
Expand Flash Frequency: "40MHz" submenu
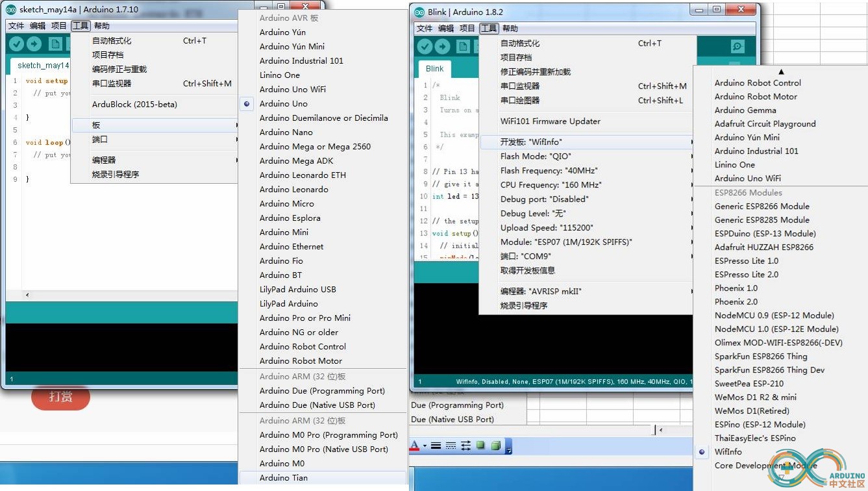pyautogui.click(x=588, y=170)
